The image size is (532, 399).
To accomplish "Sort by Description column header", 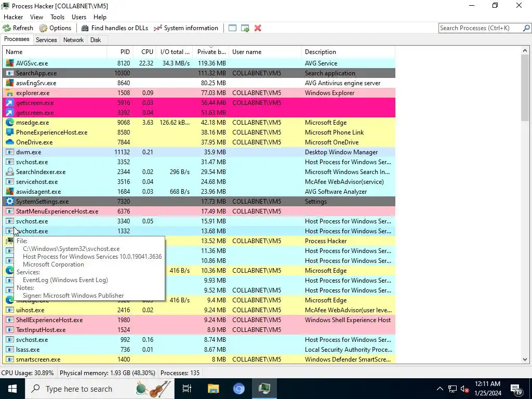I will [x=349, y=52].
